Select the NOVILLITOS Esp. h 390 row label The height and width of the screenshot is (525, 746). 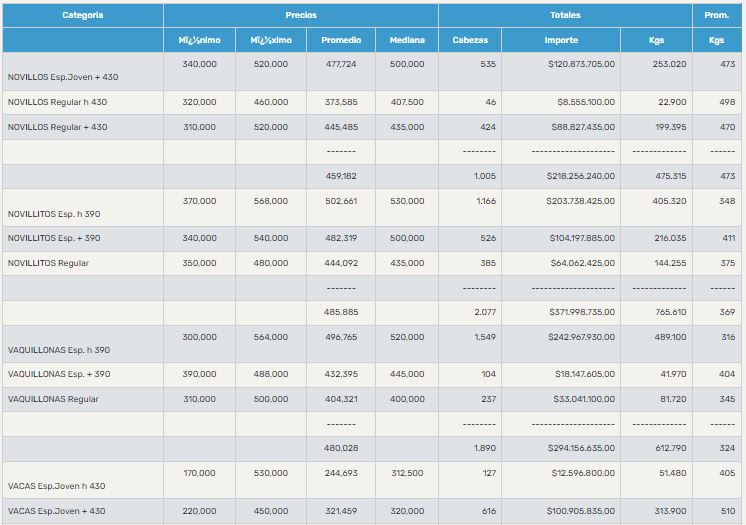click(x=54, y=214)
